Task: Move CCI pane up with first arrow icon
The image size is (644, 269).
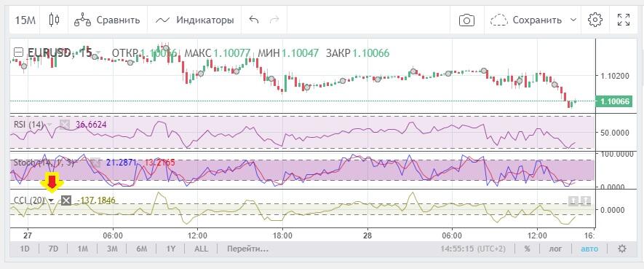Action: (x=573, y=200)
